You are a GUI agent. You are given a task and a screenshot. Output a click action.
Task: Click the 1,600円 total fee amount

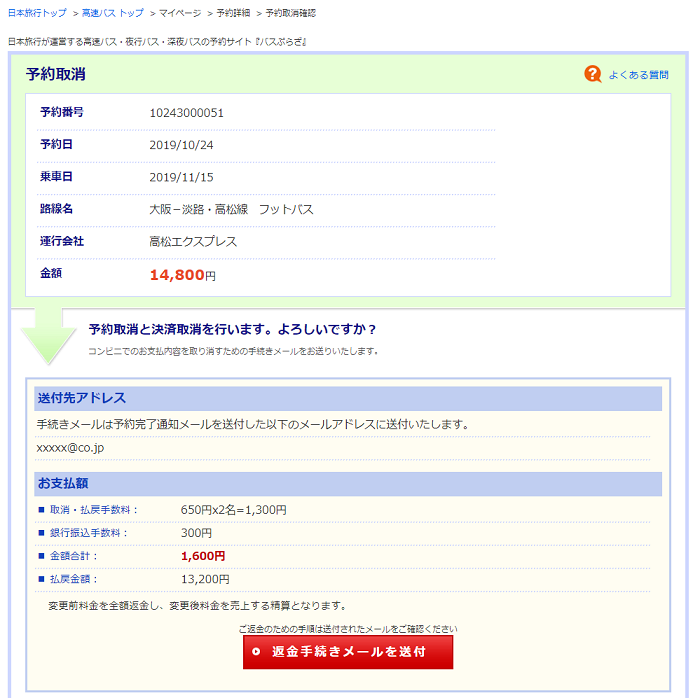click(x=203, y=556)
